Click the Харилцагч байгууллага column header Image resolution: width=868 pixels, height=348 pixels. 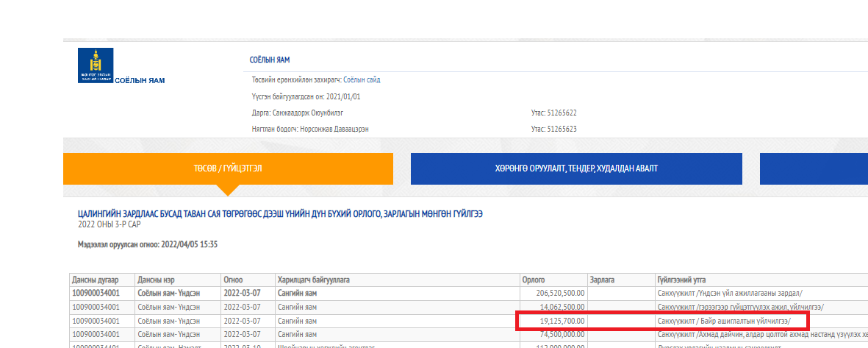point(313,280)
